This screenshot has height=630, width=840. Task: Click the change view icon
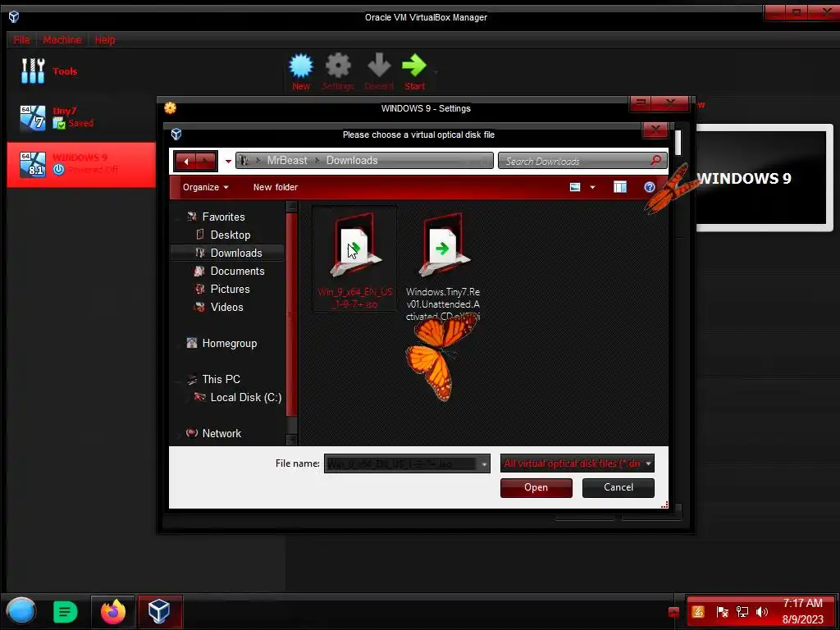click(x=575, y=187)
